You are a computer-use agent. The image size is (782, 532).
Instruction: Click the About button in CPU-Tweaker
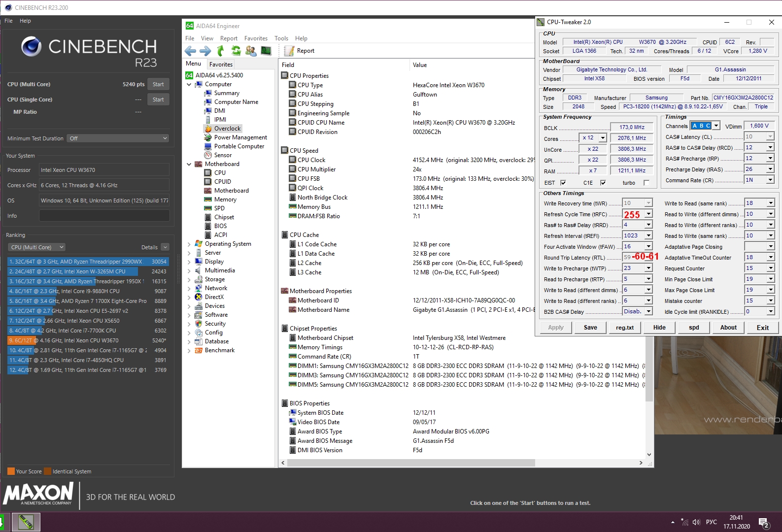point(728,328)
